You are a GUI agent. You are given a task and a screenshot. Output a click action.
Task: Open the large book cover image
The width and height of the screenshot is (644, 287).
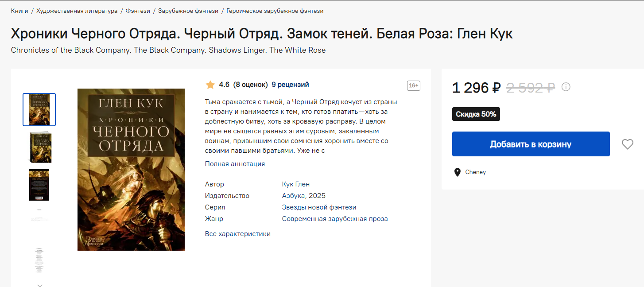[x=131, y=170]
